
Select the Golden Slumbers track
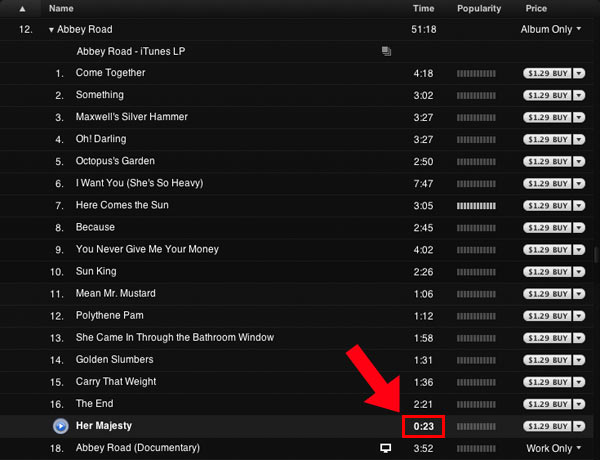coord(114,359)
